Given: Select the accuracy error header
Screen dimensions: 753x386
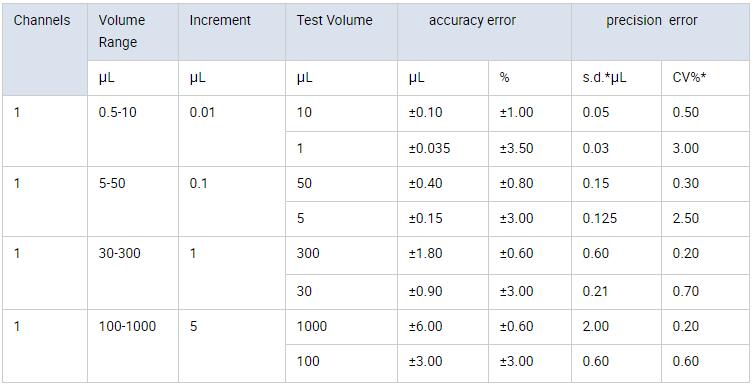Looking at the screenshot, I should coord(485,32).
